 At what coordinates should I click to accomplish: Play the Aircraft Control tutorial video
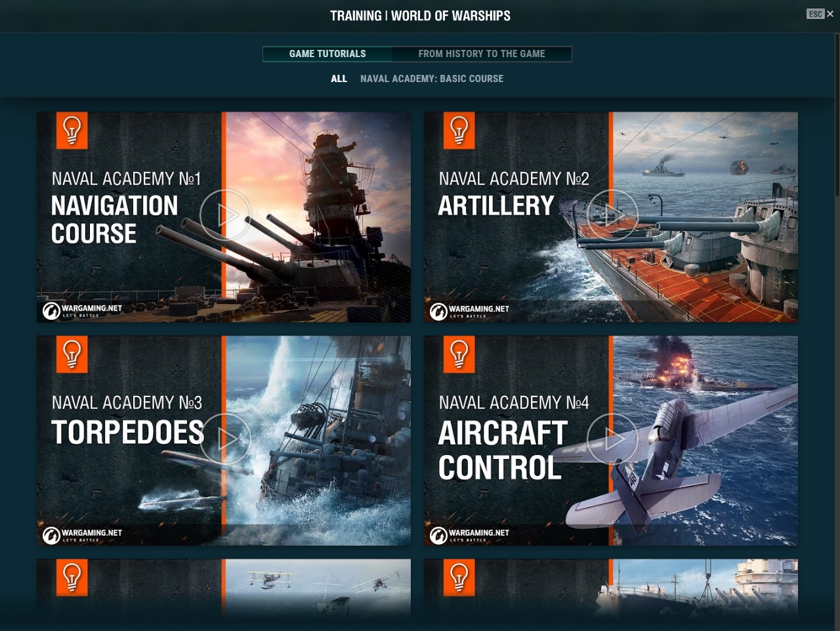612,439
